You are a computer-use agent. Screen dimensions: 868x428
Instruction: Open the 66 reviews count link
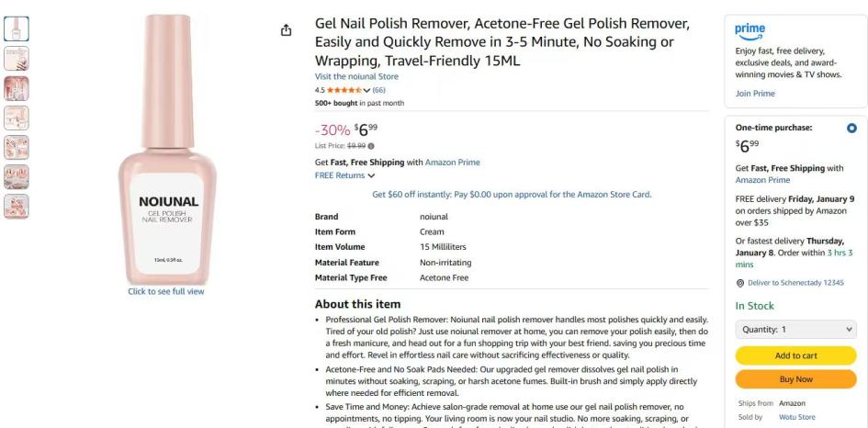pos(378,90)
